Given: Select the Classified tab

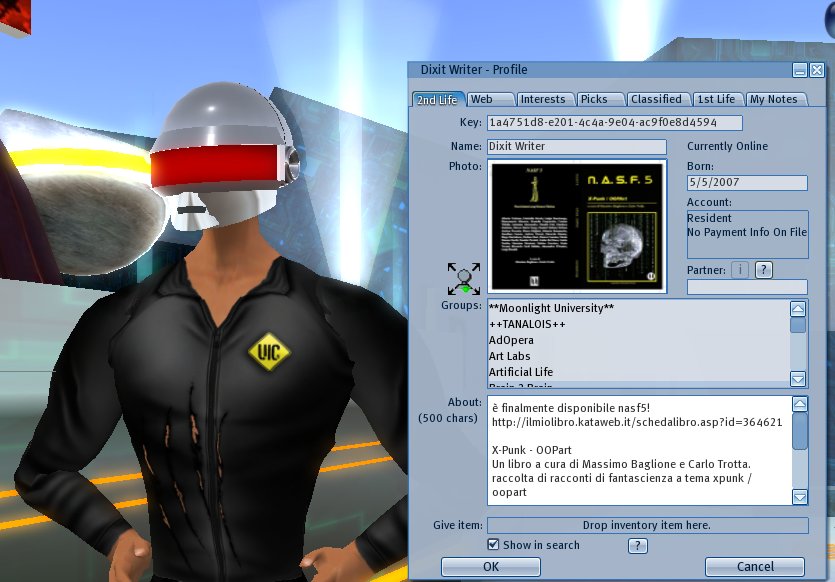Looking at the screenshot, I should 658,99.
